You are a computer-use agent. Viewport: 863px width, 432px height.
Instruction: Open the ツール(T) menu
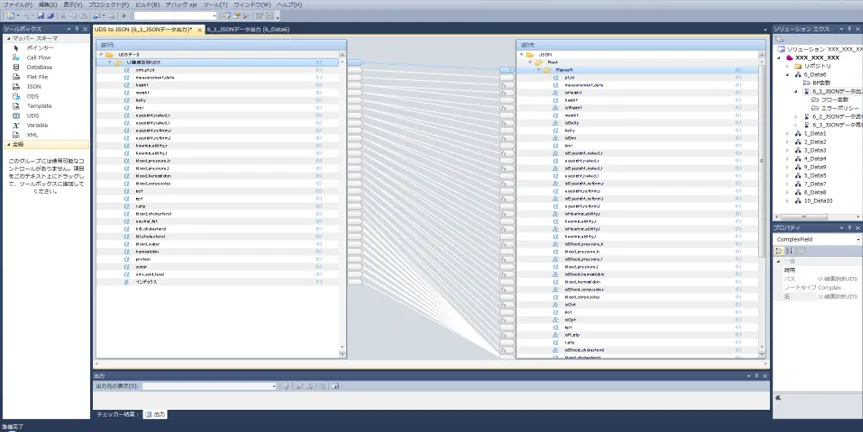[215, 5]
